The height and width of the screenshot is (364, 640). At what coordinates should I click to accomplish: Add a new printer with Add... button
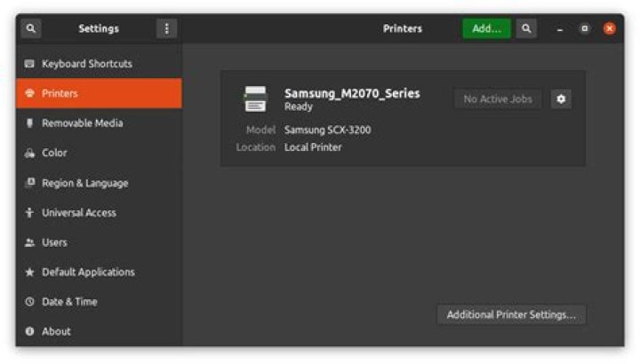tap(486, 28)
